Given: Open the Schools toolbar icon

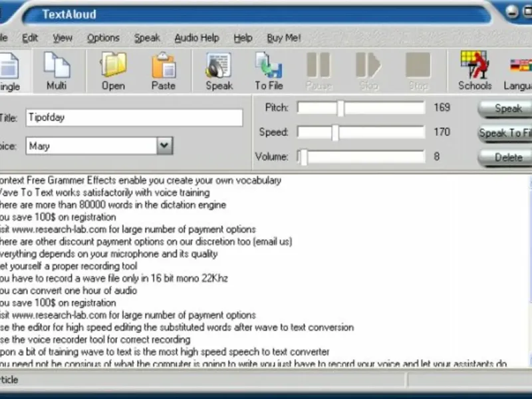Looking at the screenshot, I should [475, 71].
